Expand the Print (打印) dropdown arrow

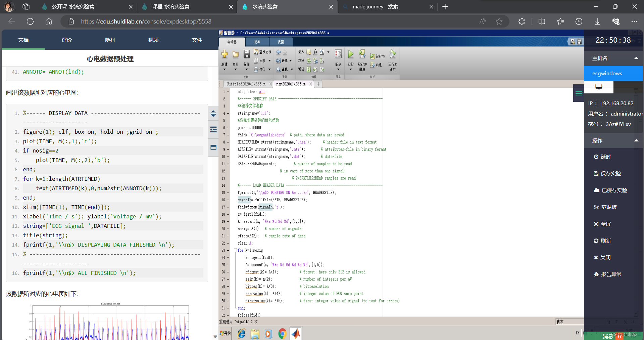click(x=269, y=70)
